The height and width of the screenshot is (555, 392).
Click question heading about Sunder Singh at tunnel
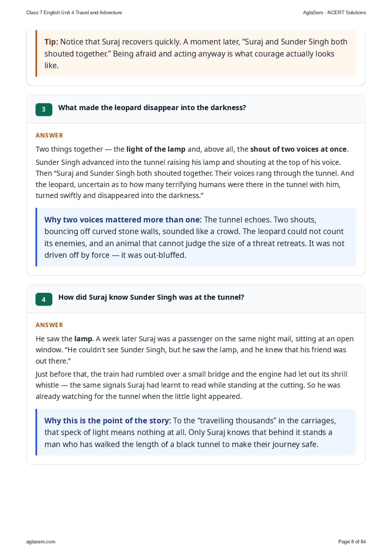click(151, 297)
